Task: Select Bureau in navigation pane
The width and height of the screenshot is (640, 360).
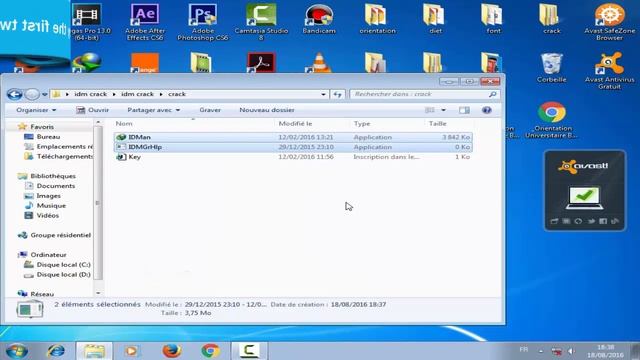Action: pyautogui.click(x=48, y=137)
